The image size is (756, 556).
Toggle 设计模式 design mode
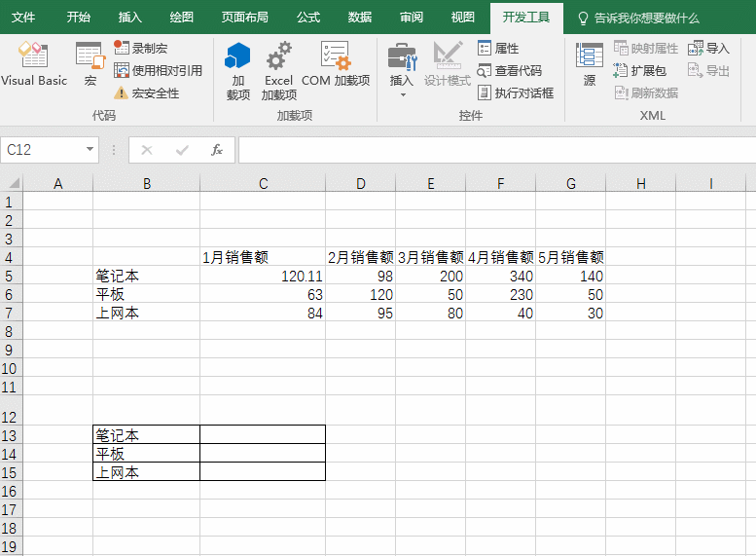[447, 63]
